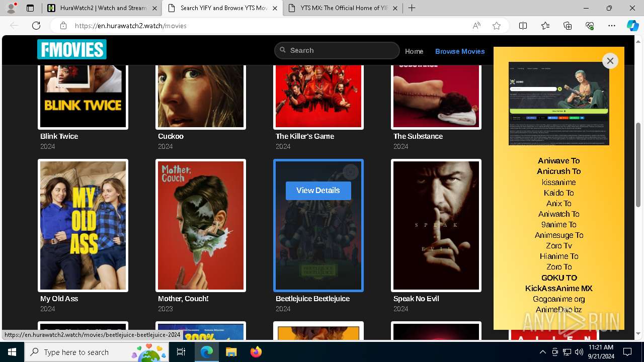Viewport: 644px width, 362px height.
Task: Launch Firefox from taskbar
Action: click(256, 352)
